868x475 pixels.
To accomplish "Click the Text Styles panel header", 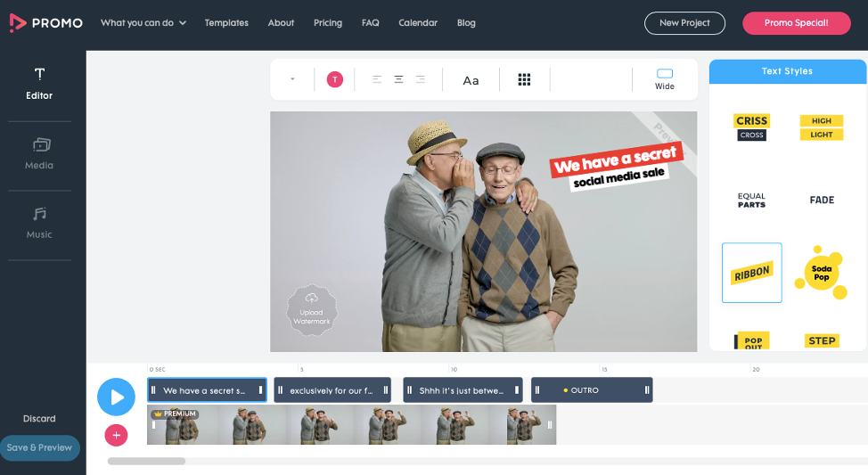I will [x=787, y=71].
